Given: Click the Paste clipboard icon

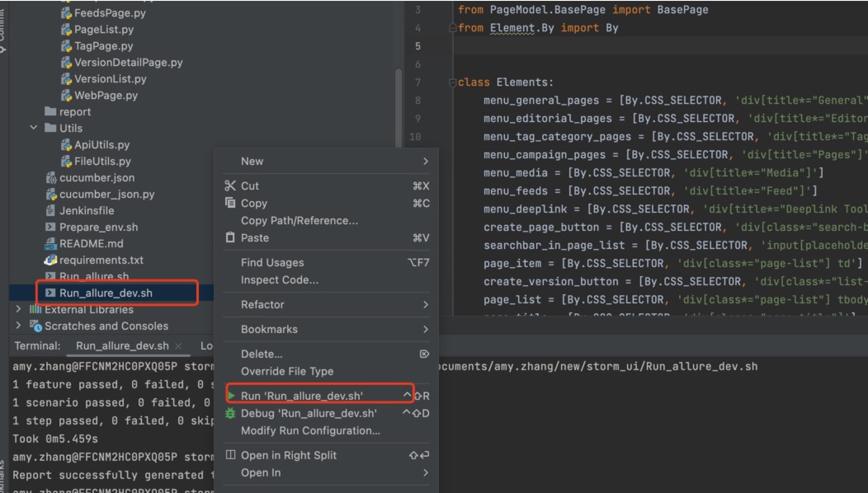Looking at the screenshot, I should coord(230,238).
